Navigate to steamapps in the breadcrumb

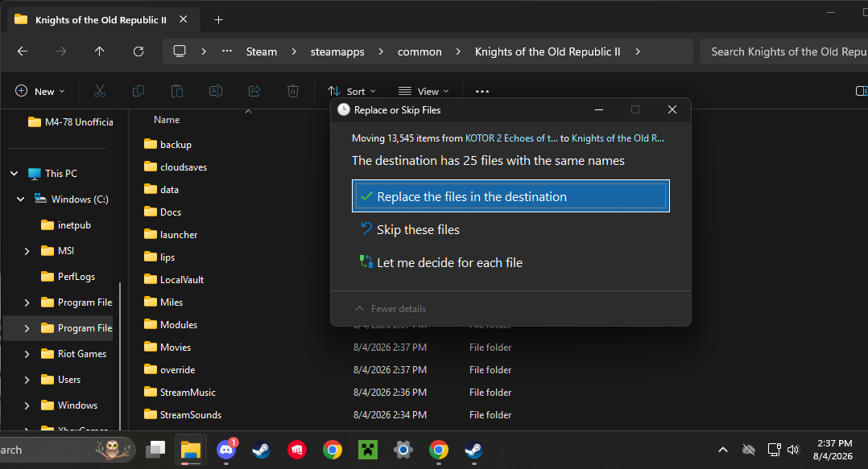337,51
